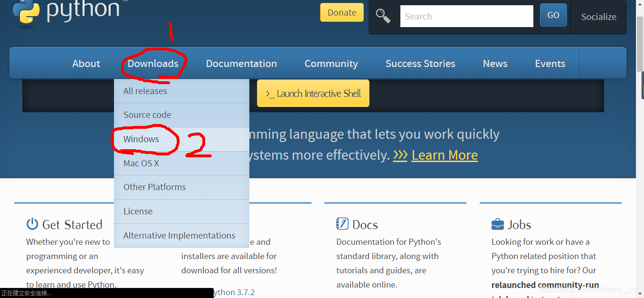Open the Events menu
Viewport: 644px width, 298px height.
(550, 64)
